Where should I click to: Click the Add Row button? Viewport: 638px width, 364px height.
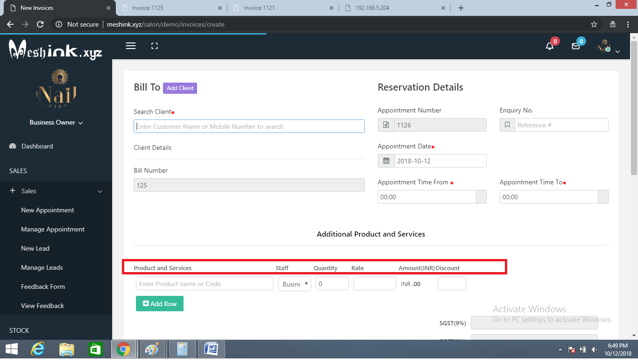pos(160,304)
